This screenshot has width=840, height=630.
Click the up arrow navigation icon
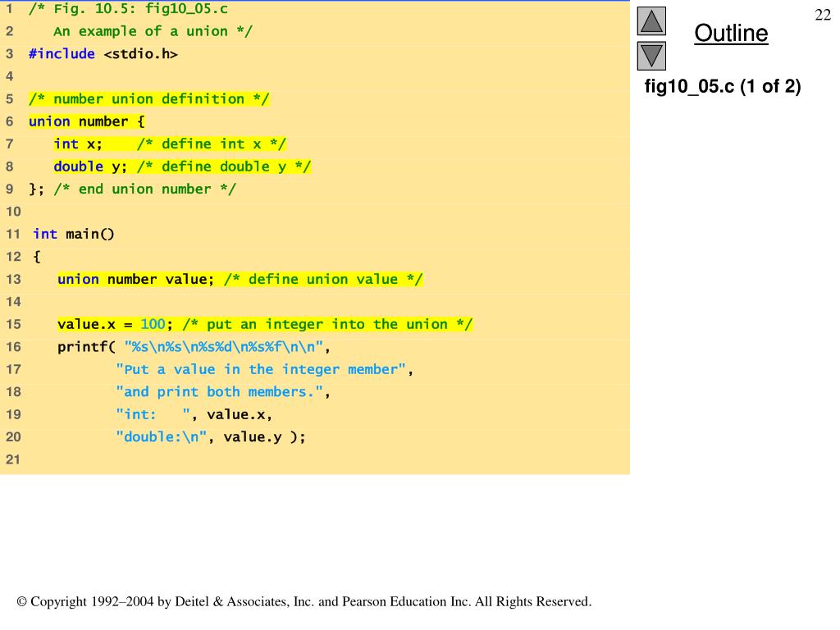point(651,21)
